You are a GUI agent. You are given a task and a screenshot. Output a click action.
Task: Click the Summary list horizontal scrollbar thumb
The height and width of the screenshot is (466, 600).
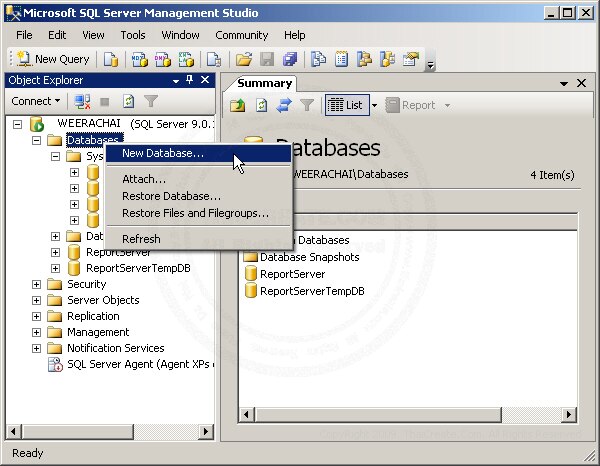[x=378, y=415]
